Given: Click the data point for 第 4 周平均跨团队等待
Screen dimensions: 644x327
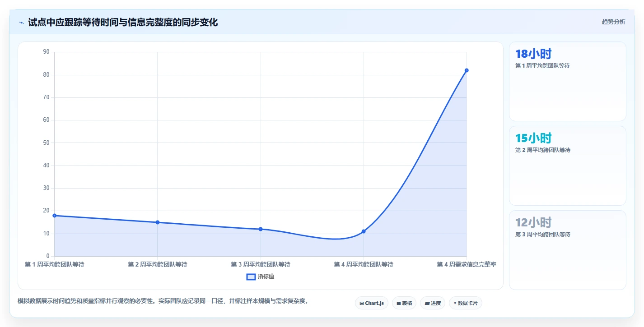Looking at the screenshot, I should pos(364,231).
